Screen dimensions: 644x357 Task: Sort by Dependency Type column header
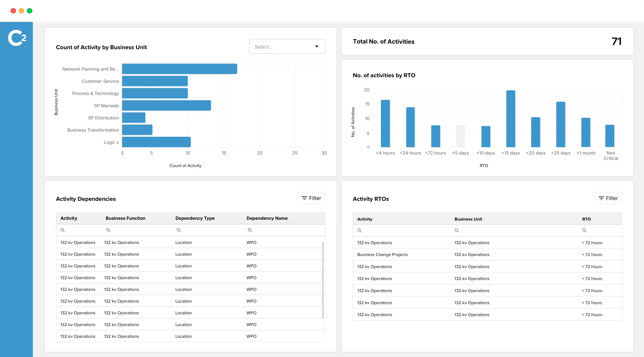[x=195, y=218]
